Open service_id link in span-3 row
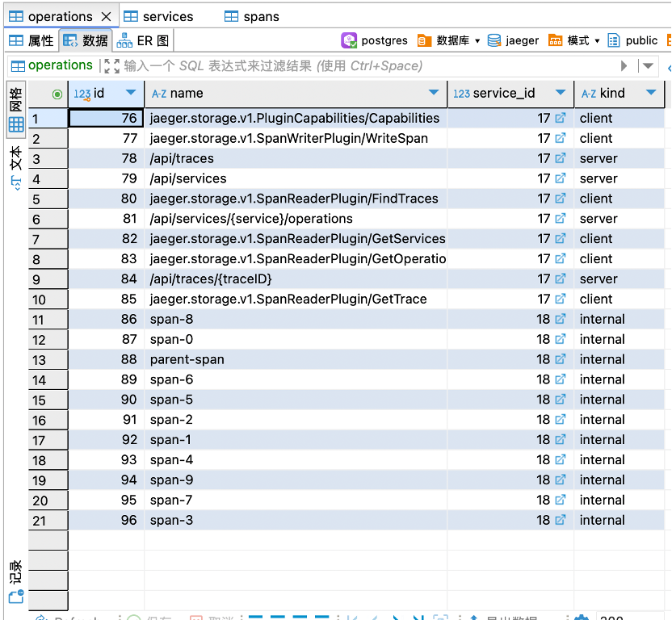Viewport: 672px width, 620px height. pos(561,520)
